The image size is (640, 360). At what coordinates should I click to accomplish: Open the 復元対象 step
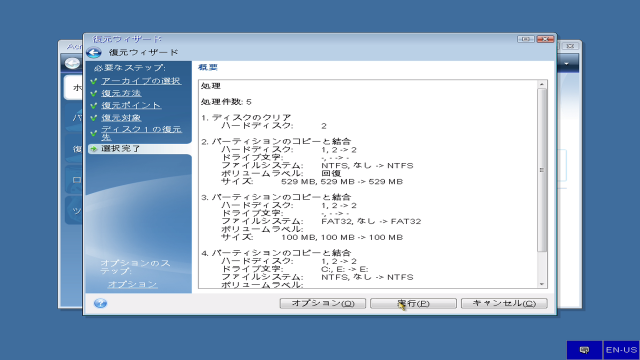[121, 118]
